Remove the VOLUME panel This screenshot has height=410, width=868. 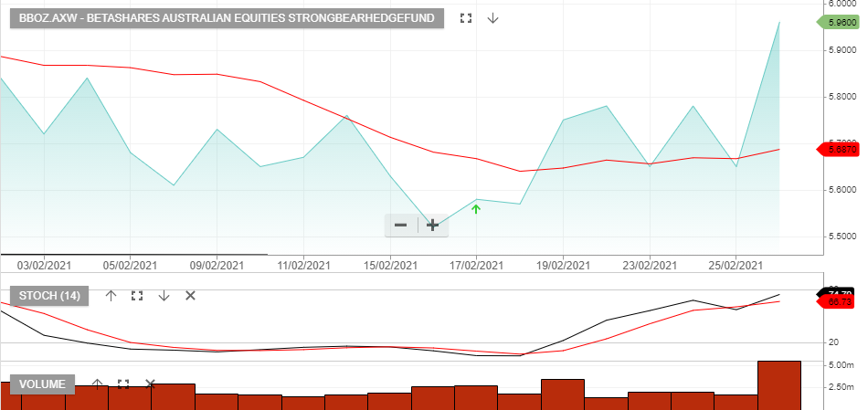pyautogui.click(x=150, y=384)
